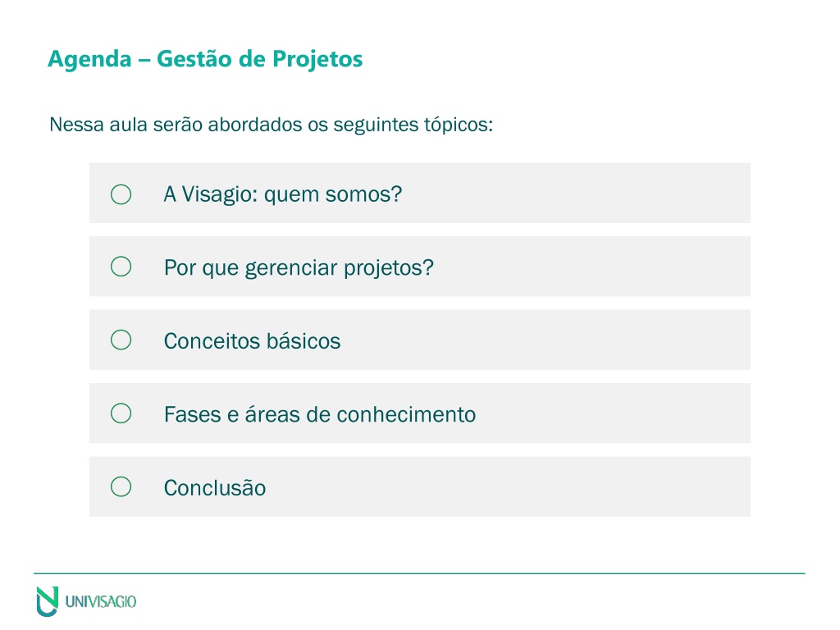The height and width of the screenshot is (630, 840).
Task: Click the word 'Agenda' in the title
Action: point(89,59)
